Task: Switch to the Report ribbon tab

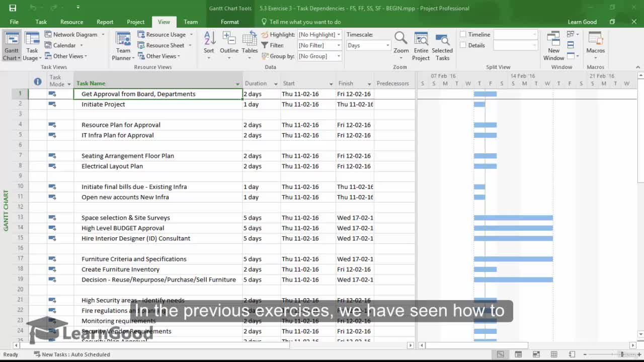Action: coord(105,22)
